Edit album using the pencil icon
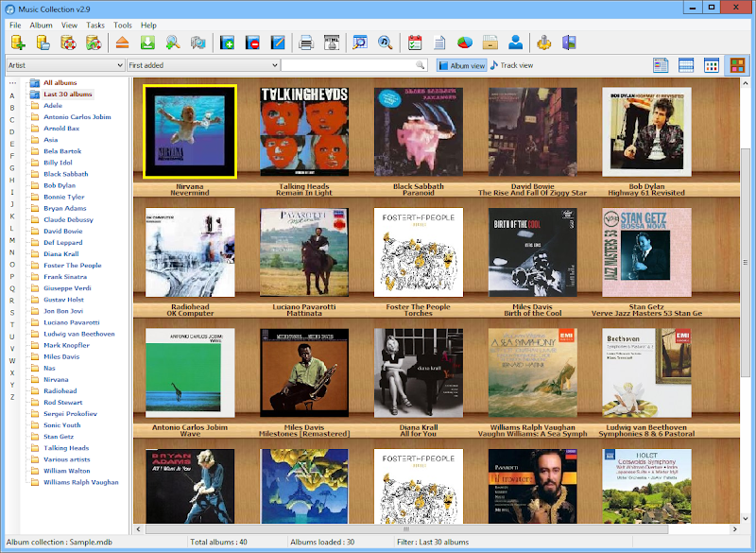 pyautogui.click(x=277, y=43)
